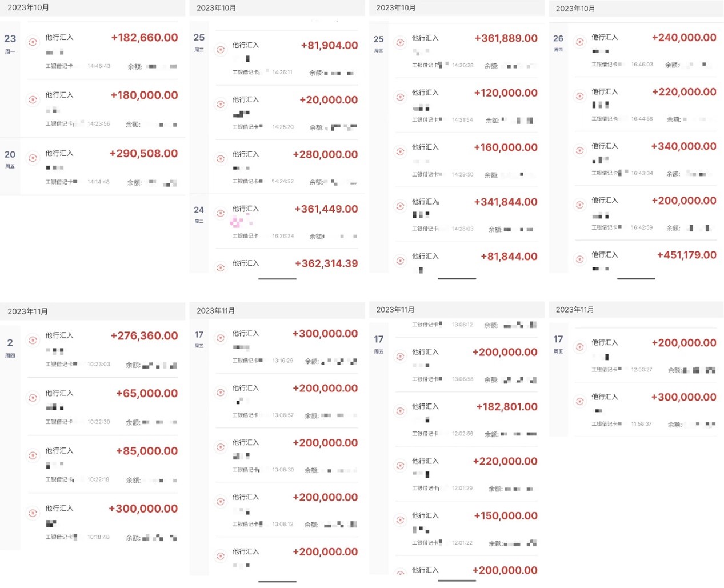
Task: Click the icon beside the +150,000.00 transfer
Action: point(401,520)
